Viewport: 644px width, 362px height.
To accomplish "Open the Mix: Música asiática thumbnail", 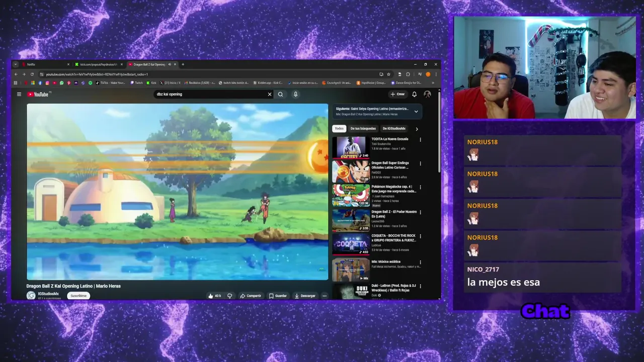I will (351, 269).
